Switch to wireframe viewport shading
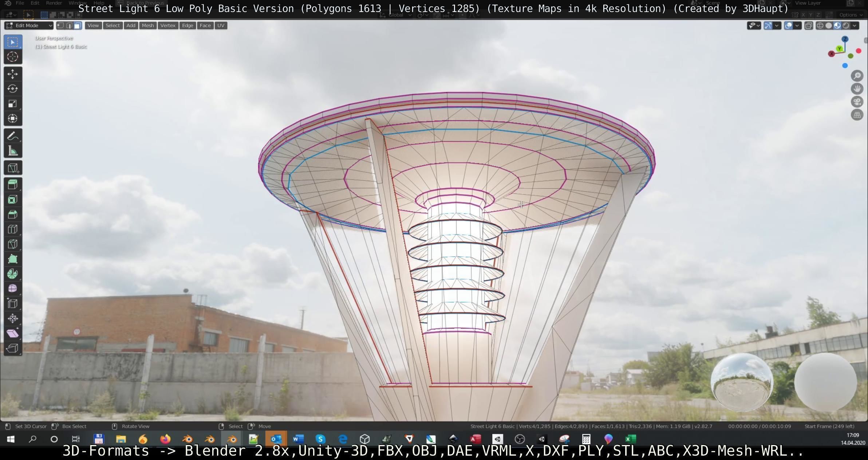Screen dimensions: 868x460 (820, 25)
